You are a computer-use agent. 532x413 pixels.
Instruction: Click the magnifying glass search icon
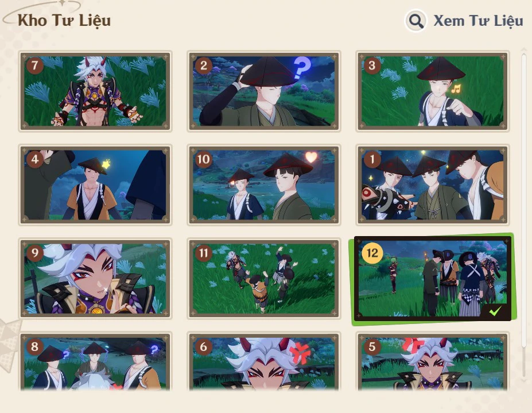pos(415,21)
